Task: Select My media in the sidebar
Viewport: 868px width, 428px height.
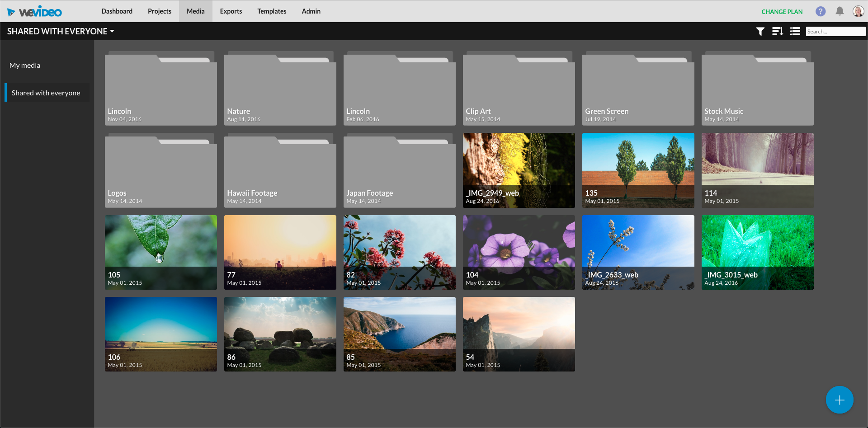Action: coord(25,65)
